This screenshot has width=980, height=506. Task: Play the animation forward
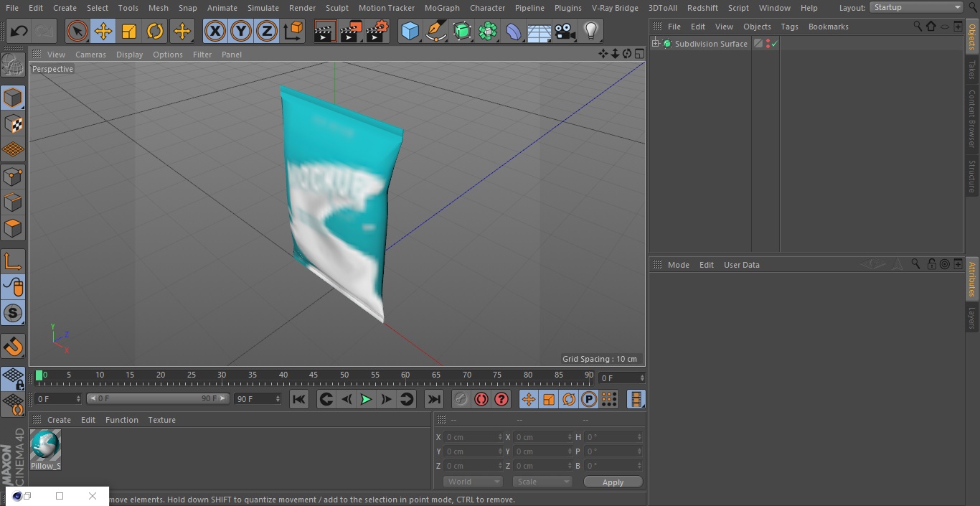[366, 399]
